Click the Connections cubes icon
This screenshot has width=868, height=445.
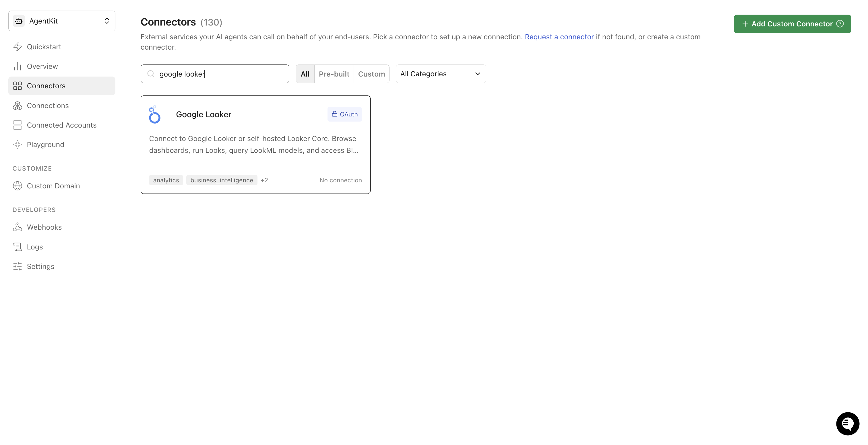(18, 105)
